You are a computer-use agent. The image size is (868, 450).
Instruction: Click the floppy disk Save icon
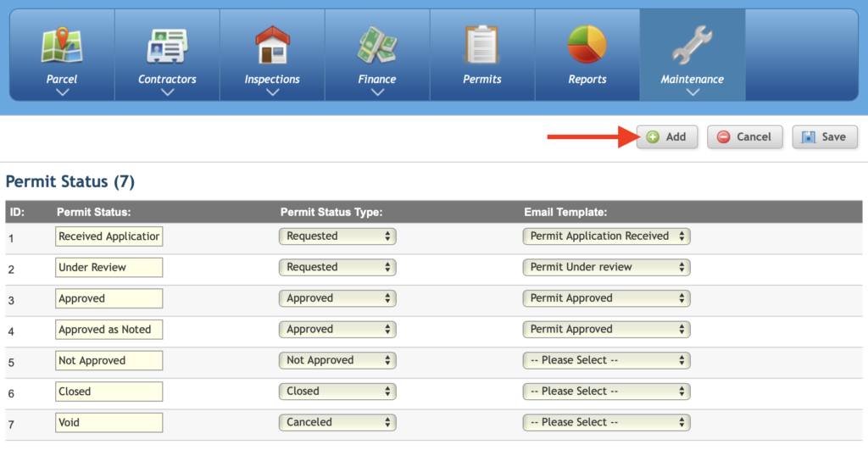pos(808,136)
